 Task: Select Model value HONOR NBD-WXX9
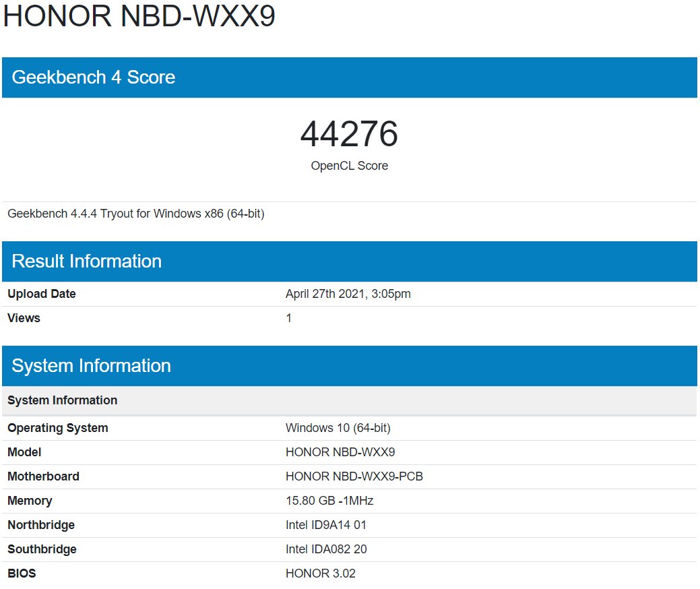[340, 452]
